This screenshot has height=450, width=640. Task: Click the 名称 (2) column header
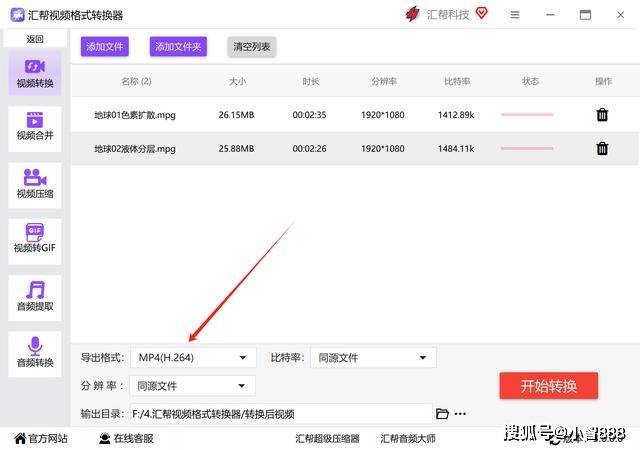(x=136, y=81)
